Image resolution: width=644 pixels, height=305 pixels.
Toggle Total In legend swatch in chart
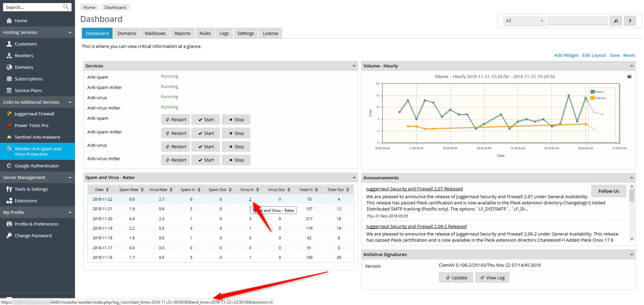593,92
